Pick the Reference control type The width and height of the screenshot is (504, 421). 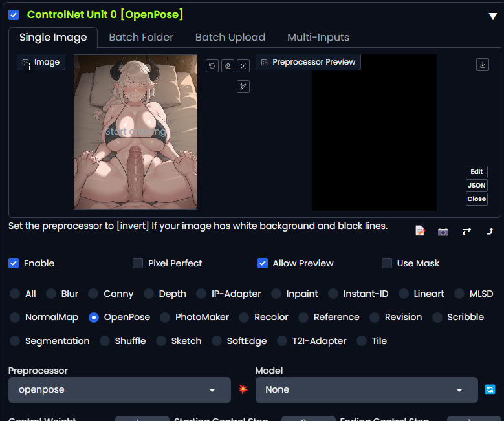pyautogui.click(x=303, y=317)
